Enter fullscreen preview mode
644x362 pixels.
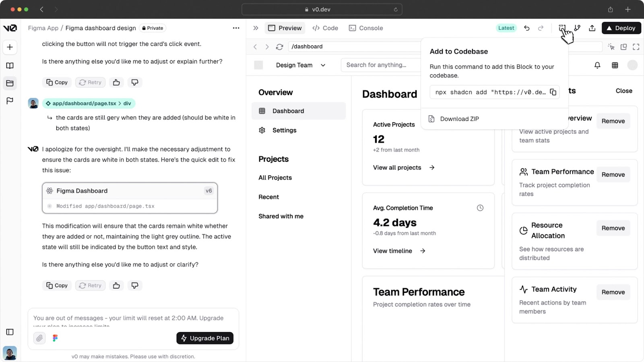pyautogui.click(x=636, y=47)
